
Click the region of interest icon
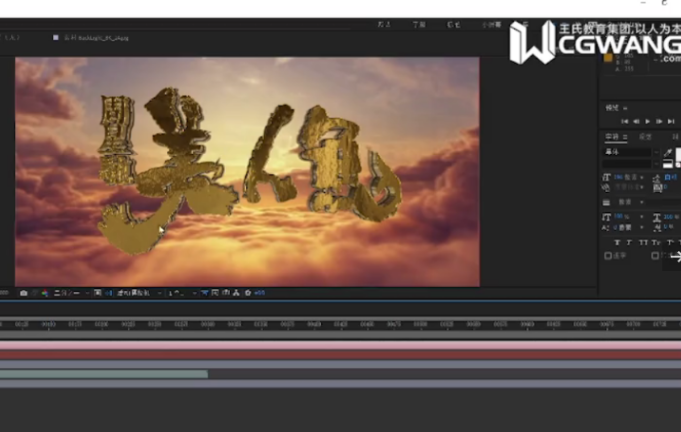(98, 293)
